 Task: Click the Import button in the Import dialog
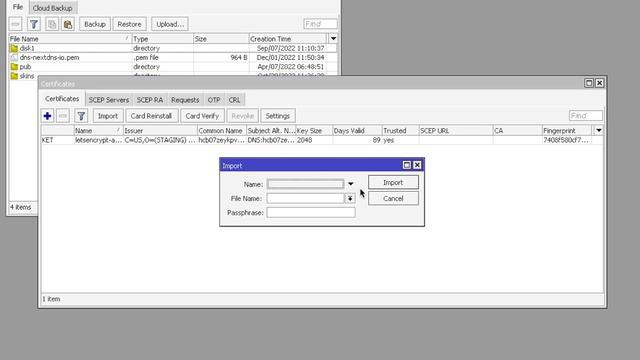click(393, 182)
